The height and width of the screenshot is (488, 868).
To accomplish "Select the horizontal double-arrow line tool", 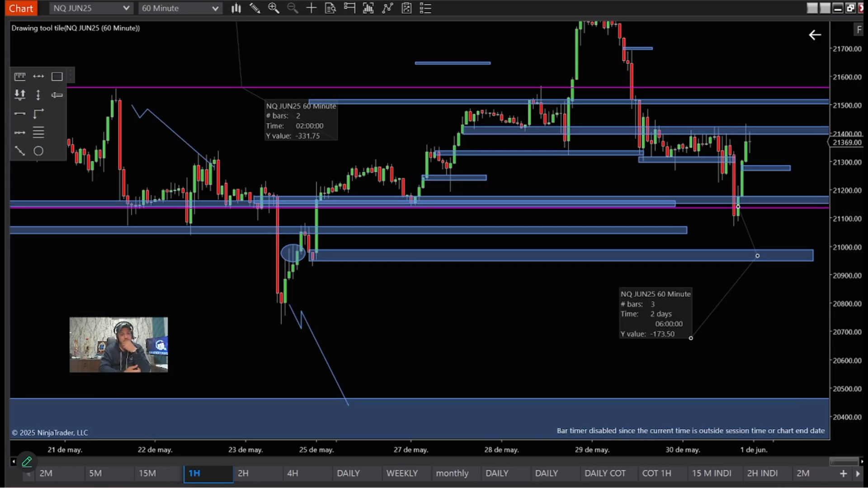I will point(38,76).
